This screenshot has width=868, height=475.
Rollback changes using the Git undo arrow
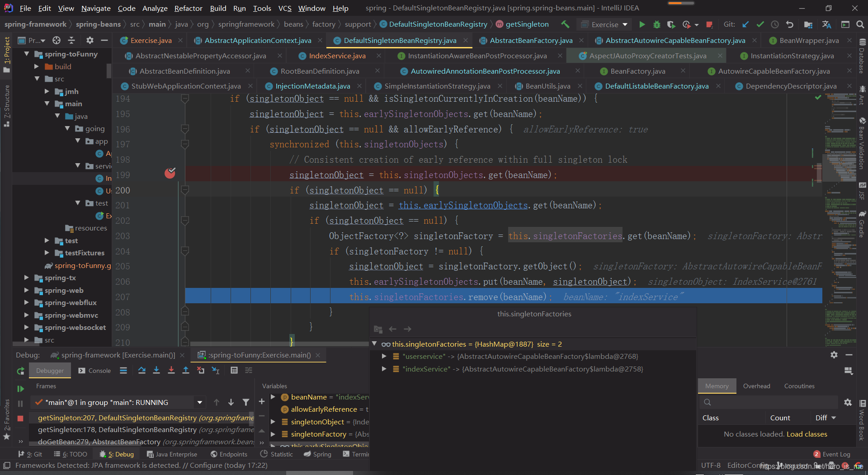click(789, 24)
